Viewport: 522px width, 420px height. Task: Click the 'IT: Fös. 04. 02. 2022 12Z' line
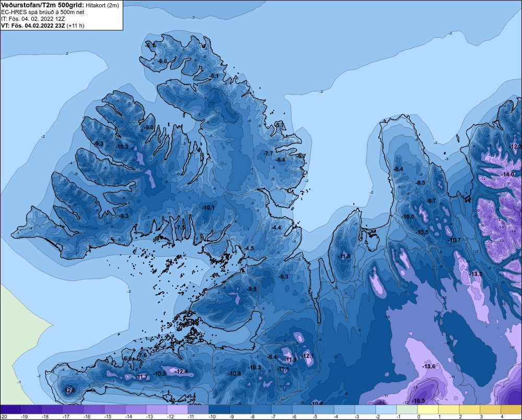(x=32, y=19)
